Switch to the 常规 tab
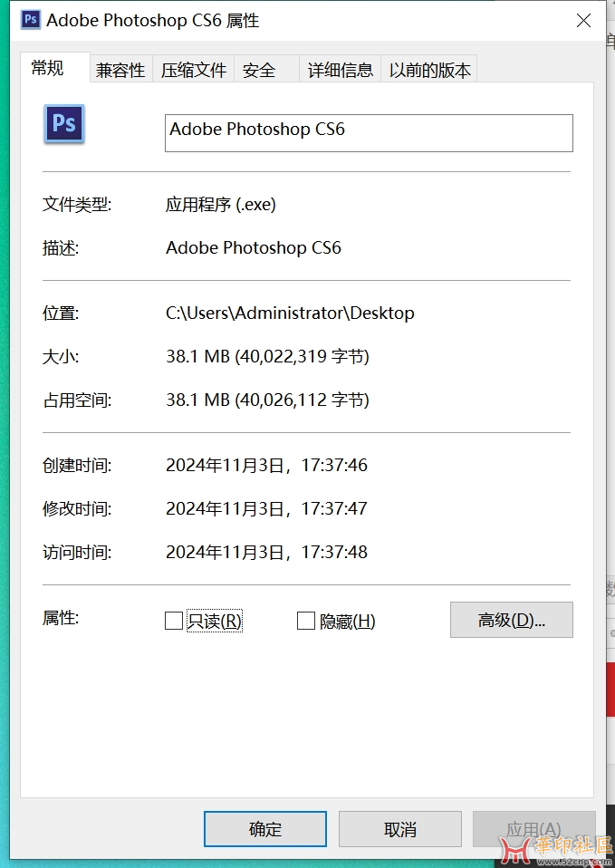This screenshot has width=615, height=868. click(x=55, y=68)
